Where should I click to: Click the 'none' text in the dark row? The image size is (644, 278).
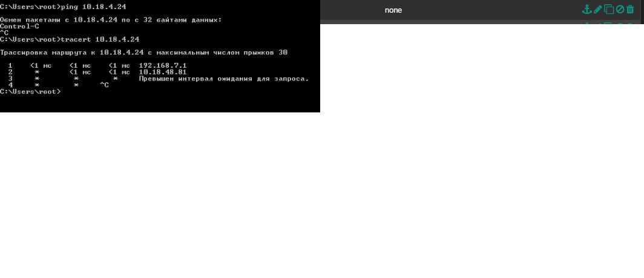[x=393, y=10]
